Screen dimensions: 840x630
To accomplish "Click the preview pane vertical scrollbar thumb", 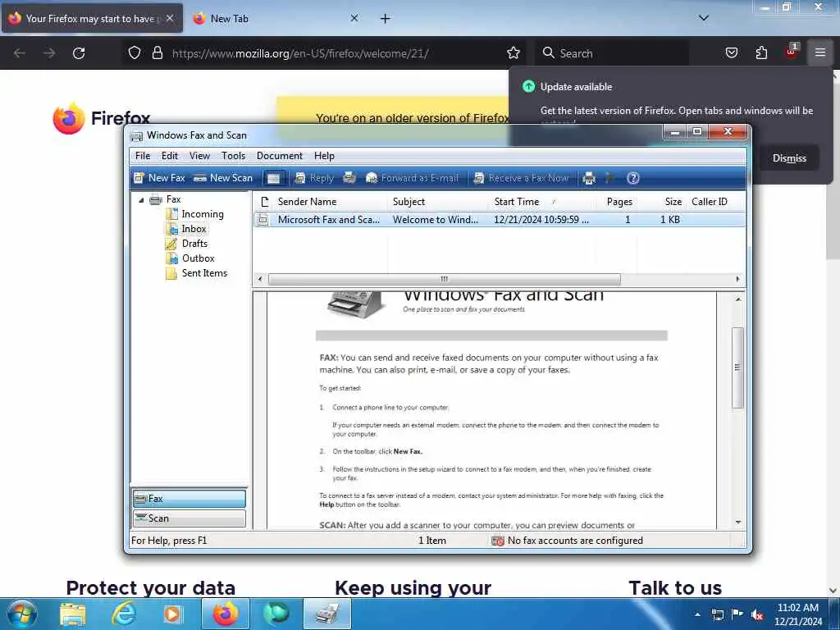I will (737, 367).
